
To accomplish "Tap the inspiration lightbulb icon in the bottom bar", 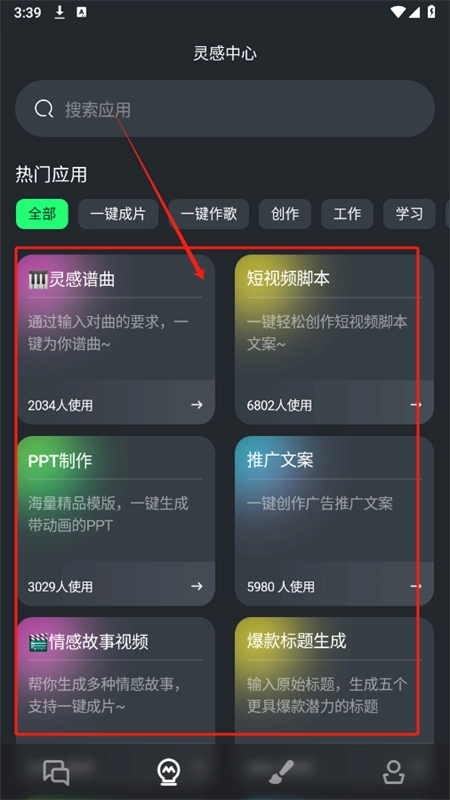I will [x=169, y=772].
